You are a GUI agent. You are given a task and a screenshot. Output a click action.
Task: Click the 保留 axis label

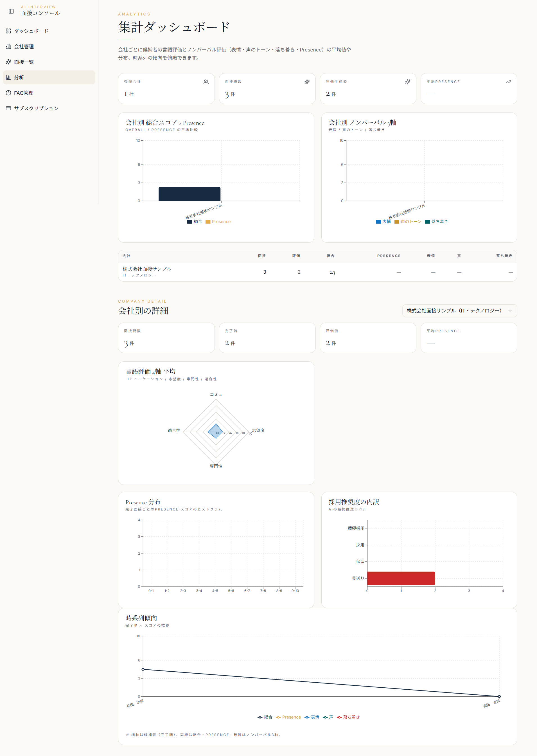pyautogui.click(x=360, y=562)
